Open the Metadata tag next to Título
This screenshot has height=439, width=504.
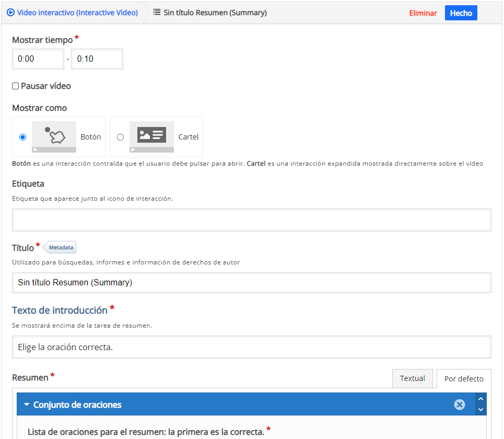coord(61,247)
